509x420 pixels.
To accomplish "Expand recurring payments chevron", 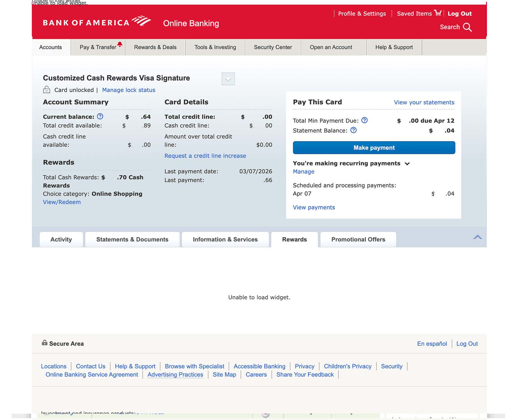I will pyautogui.click(x=407, y=164).
